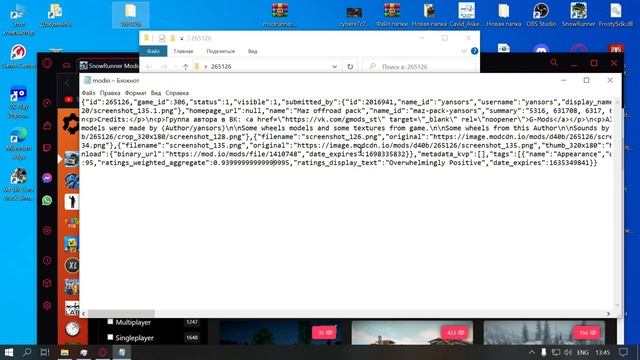
Task: Click the Explorer forward arrow
Action: pos(164,67)
